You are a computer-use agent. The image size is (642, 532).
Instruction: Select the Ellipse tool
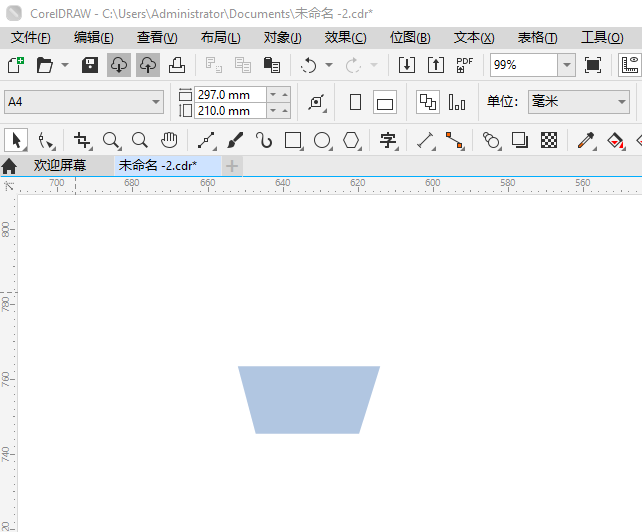point(323,140)
